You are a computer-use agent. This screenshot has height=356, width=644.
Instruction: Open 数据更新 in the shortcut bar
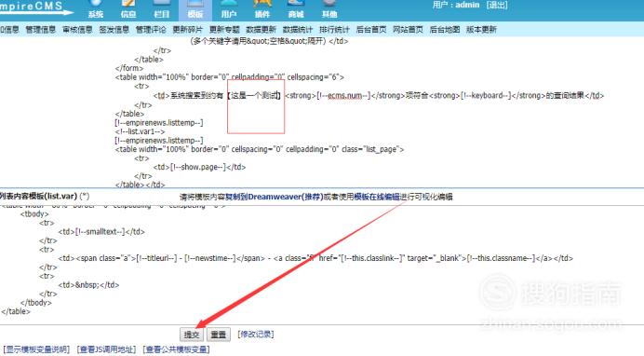[x=261, y=30]
